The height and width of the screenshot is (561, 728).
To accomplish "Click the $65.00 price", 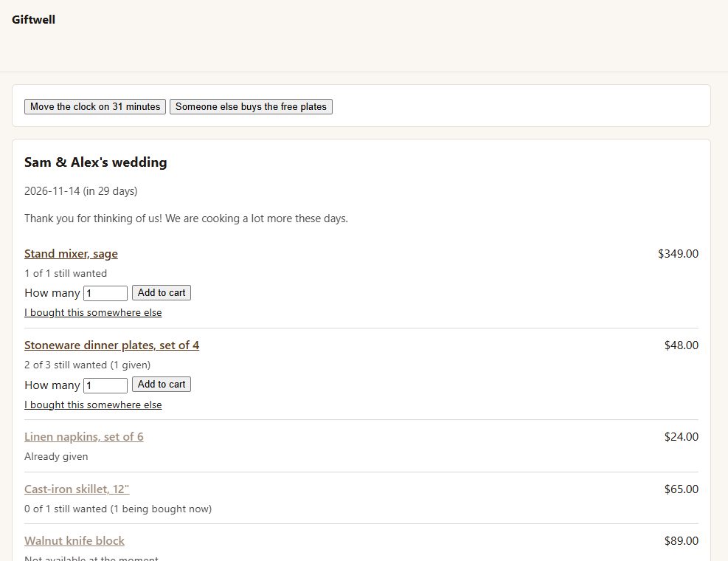I will pyautogui.click(x=681, y=489).
